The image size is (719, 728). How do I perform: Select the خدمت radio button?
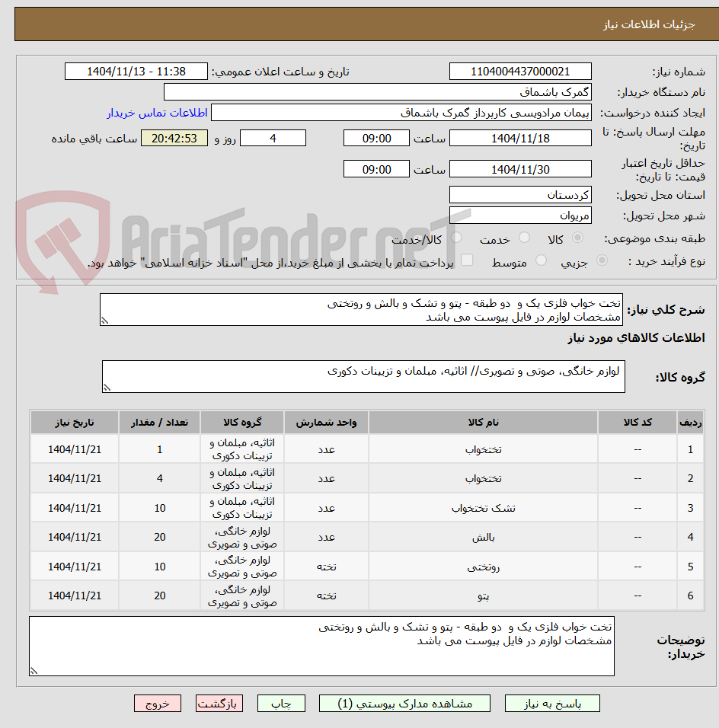pos(524,238)
